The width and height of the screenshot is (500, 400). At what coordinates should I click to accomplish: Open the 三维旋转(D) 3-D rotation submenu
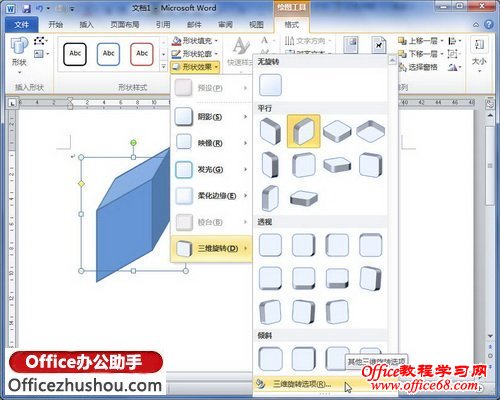(x=211, y=248)
